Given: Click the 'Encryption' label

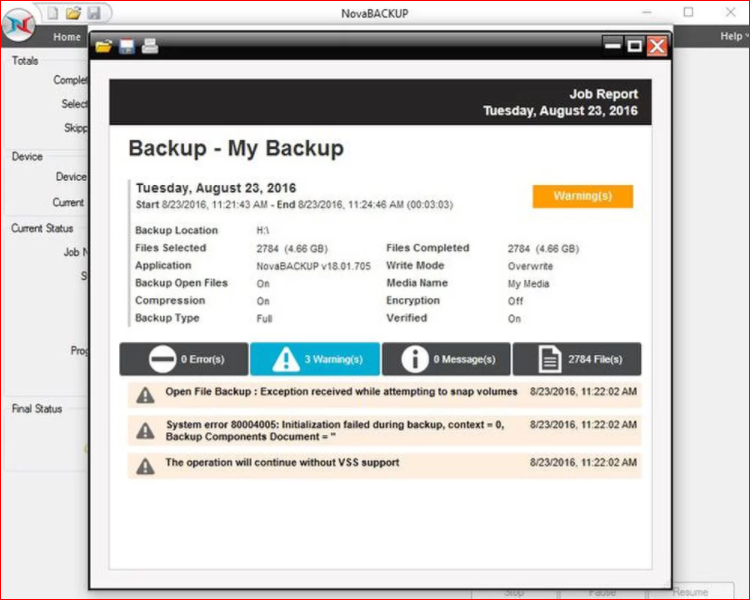Looking at the screenshot, I should point(413,300).
